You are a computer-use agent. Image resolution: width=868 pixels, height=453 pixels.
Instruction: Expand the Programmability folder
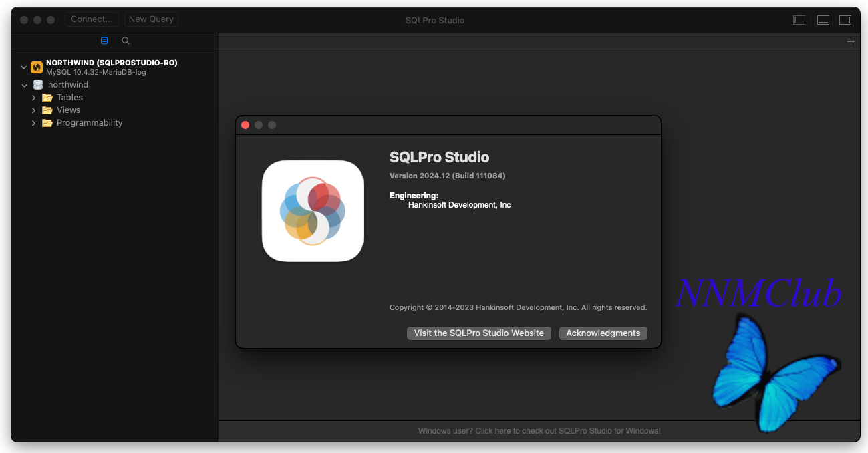pos(33,123)
